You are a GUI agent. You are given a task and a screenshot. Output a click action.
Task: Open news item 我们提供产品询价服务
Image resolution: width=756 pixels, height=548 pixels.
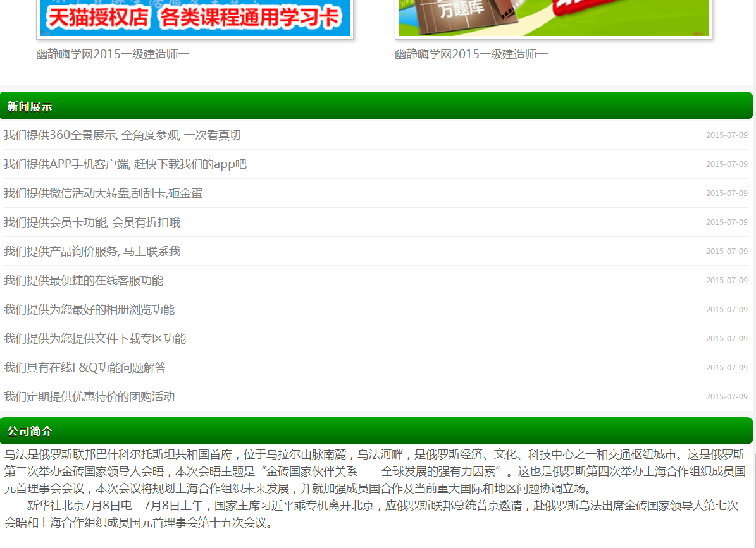92,252
